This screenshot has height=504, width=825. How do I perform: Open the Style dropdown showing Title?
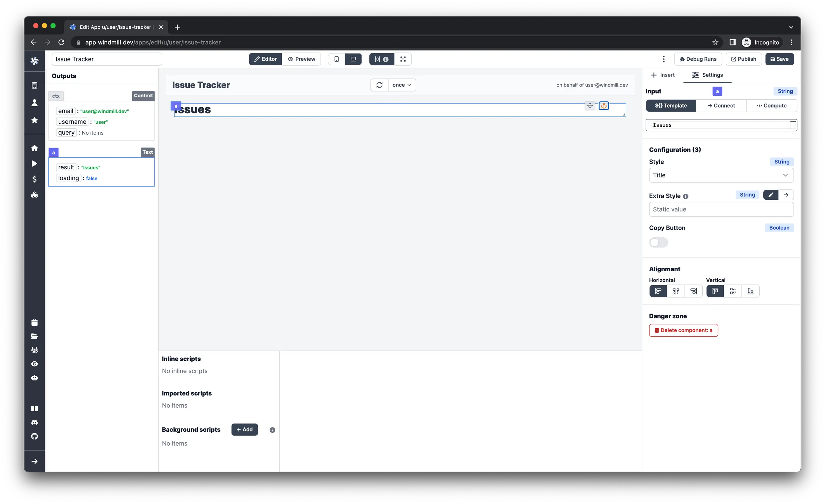[x=721, y=175]
